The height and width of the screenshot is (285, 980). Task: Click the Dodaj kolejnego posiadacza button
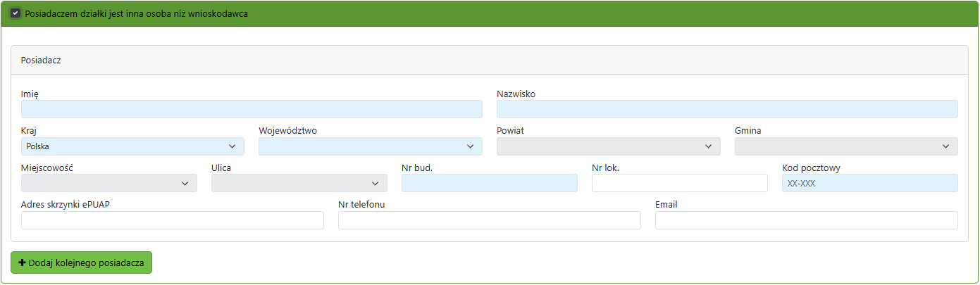click(81, 262)
